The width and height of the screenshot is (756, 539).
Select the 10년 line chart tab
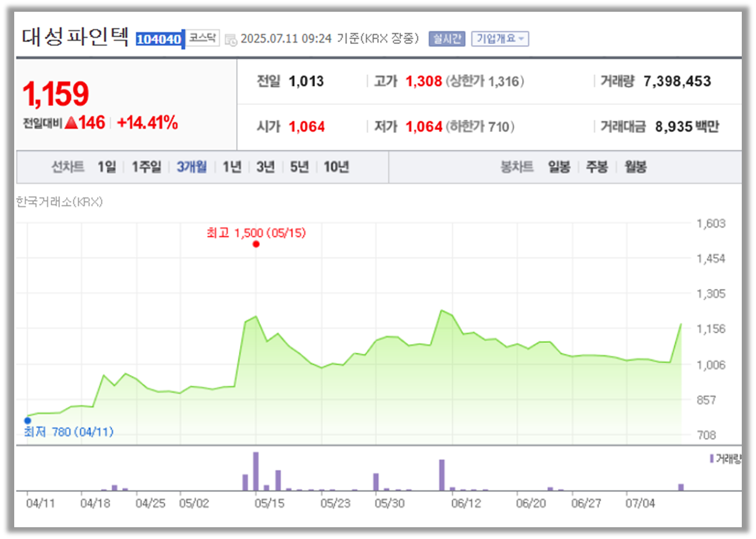pos(337,166)
